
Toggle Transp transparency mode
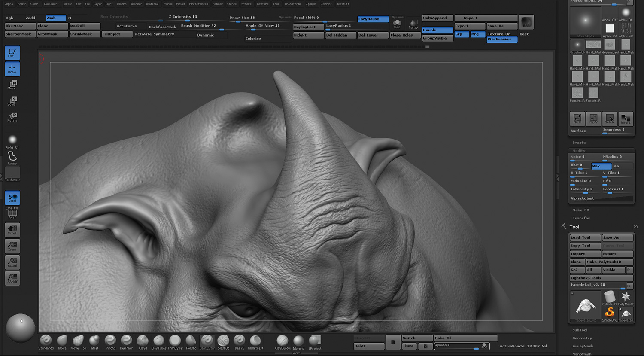click(x=413, y=24)
